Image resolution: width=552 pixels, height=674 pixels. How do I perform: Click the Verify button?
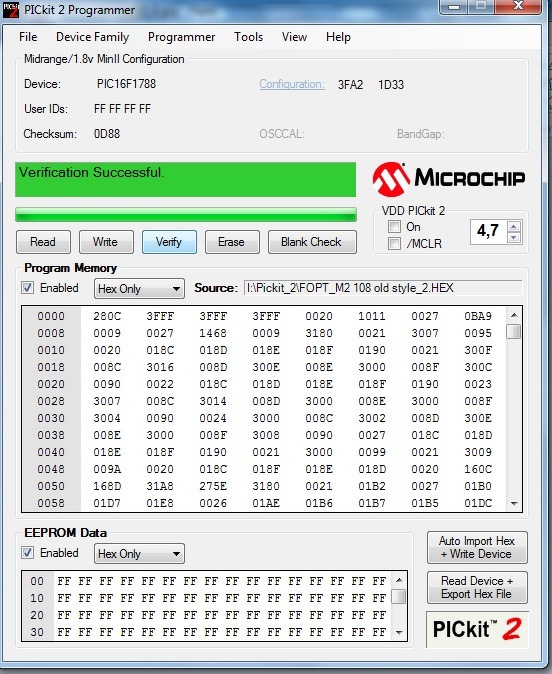pyautogui.click(x=169, y=242)
